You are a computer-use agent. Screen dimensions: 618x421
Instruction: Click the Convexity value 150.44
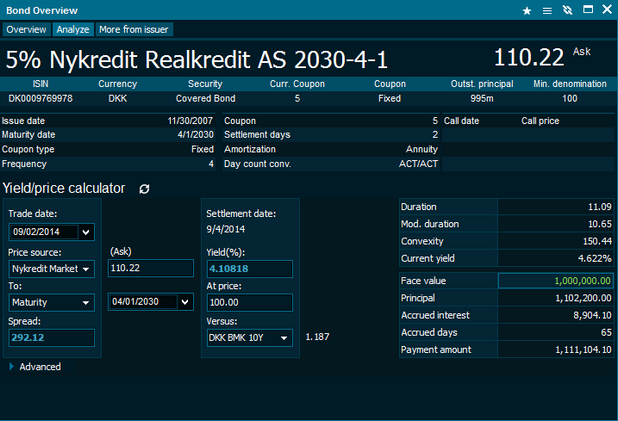pos(597,241)
